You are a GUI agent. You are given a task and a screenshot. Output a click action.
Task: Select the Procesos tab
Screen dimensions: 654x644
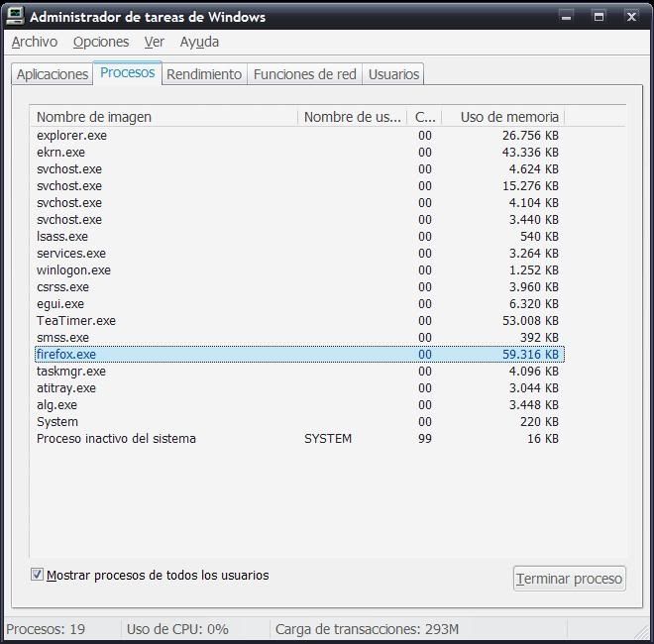tap(127, 72)
